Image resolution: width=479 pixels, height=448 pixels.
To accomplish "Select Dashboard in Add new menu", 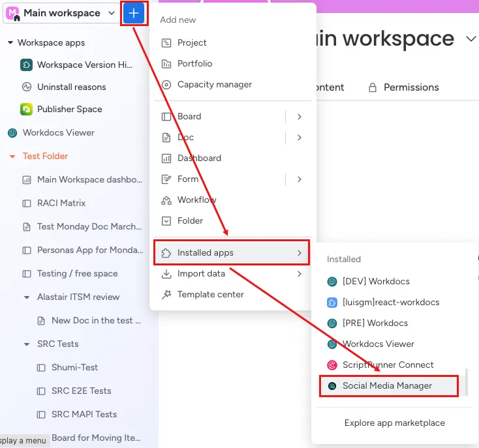I will coord(233,158).
